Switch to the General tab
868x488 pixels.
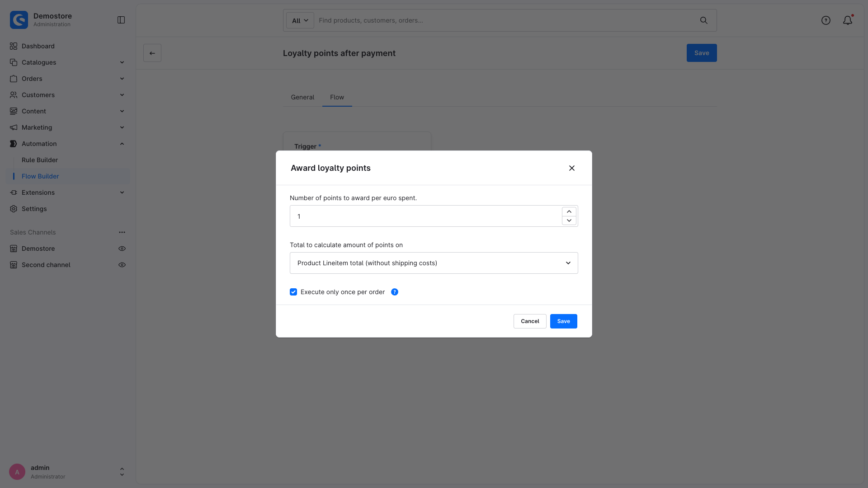302,97
